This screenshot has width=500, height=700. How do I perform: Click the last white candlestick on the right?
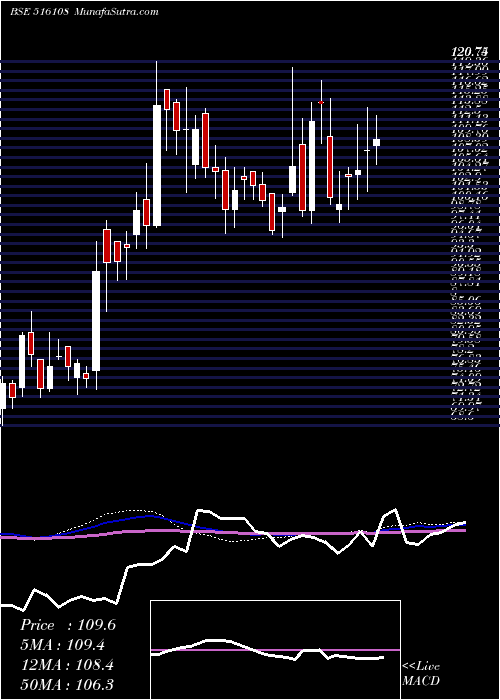coord(376,142)
